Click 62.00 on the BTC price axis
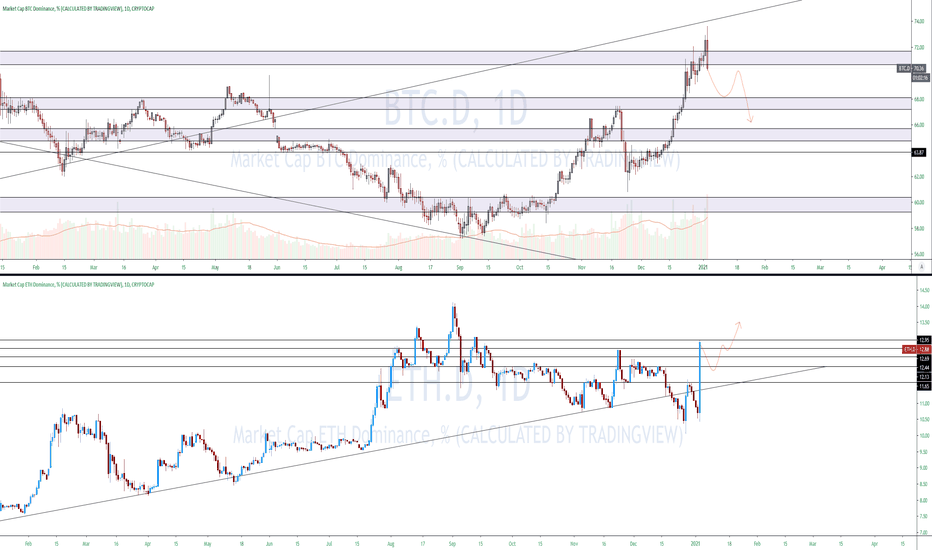The height and width of the screenshot is (550, 932). click(x=919, y=177)
